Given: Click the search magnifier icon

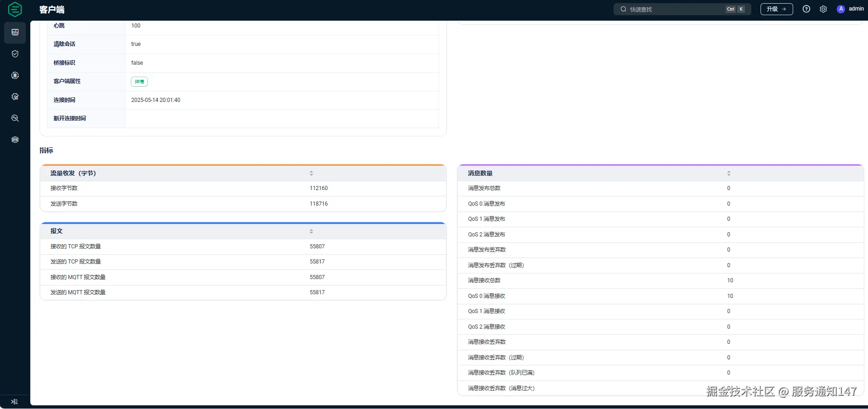Looking at the screenshot, I should click(623, 9).
